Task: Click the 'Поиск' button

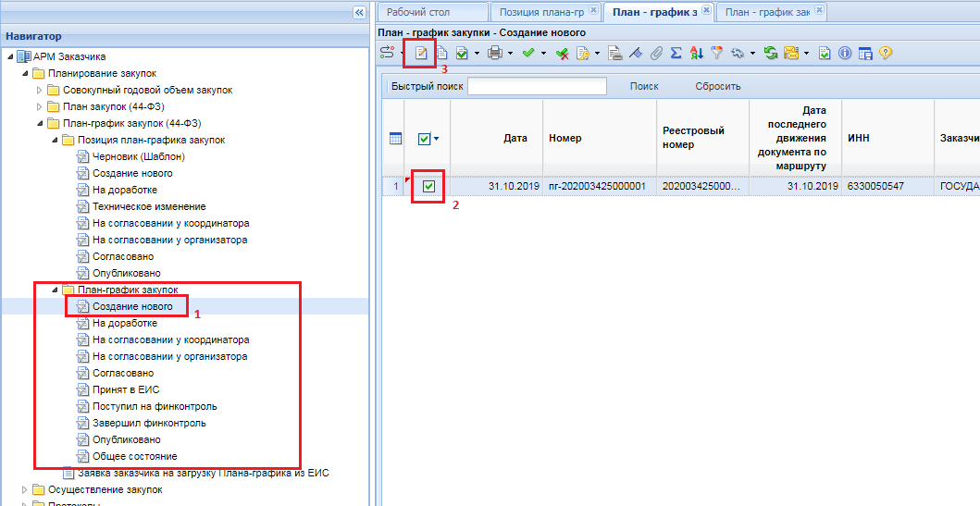Action: pos(644,86)
